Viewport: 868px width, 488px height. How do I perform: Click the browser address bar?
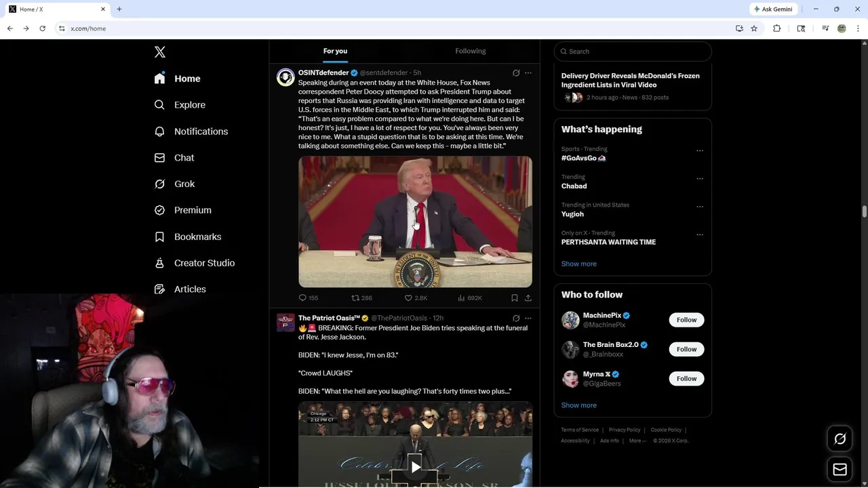tap(393, 28)
